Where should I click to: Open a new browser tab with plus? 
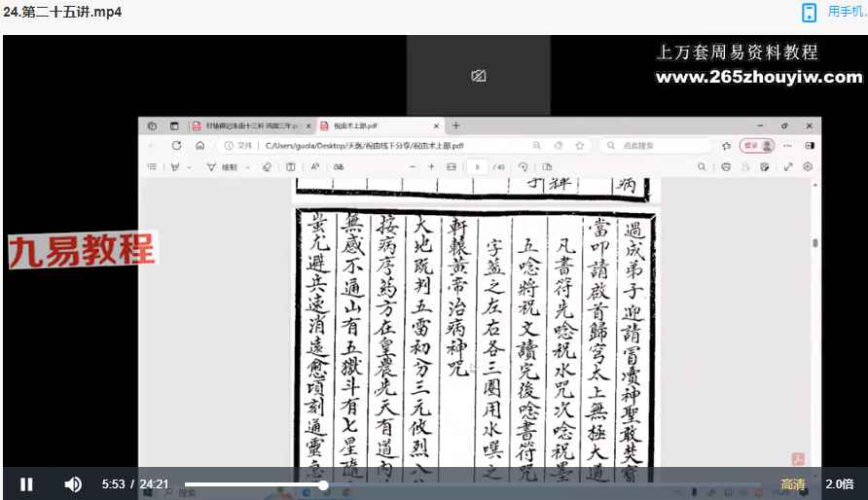point(456,125)
